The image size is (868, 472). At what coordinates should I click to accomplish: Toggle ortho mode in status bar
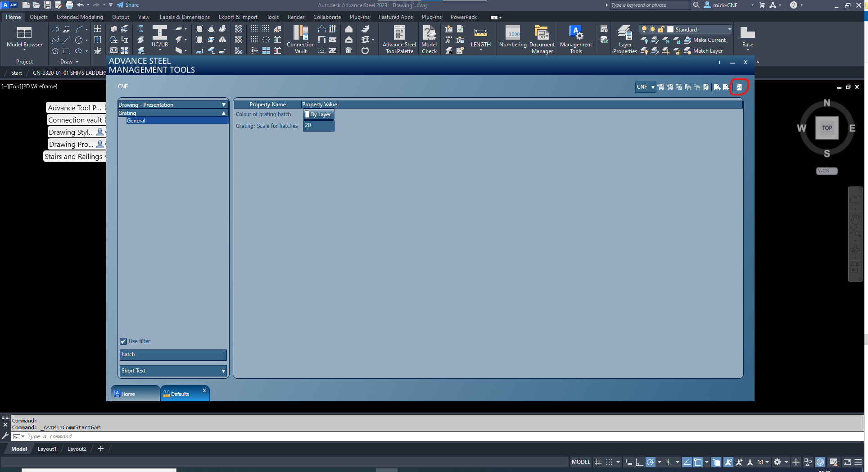(639, 462)
